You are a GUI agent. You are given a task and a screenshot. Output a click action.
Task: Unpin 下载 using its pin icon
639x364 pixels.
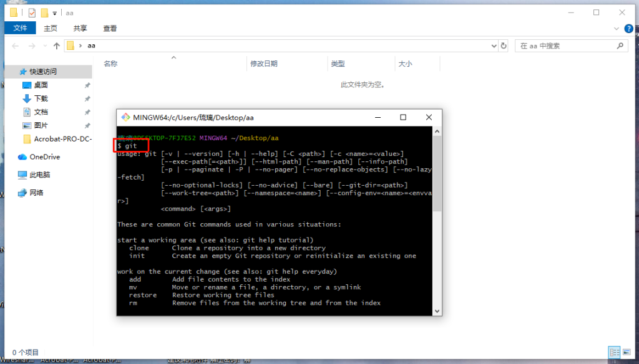click(87, 98)
